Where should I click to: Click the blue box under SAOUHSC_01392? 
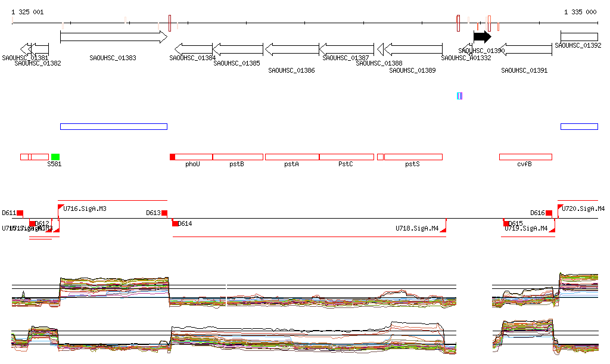(579, 126)
